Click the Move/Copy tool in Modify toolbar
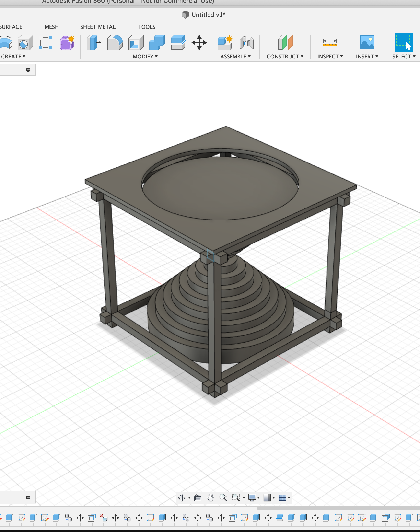 [199, 43]
